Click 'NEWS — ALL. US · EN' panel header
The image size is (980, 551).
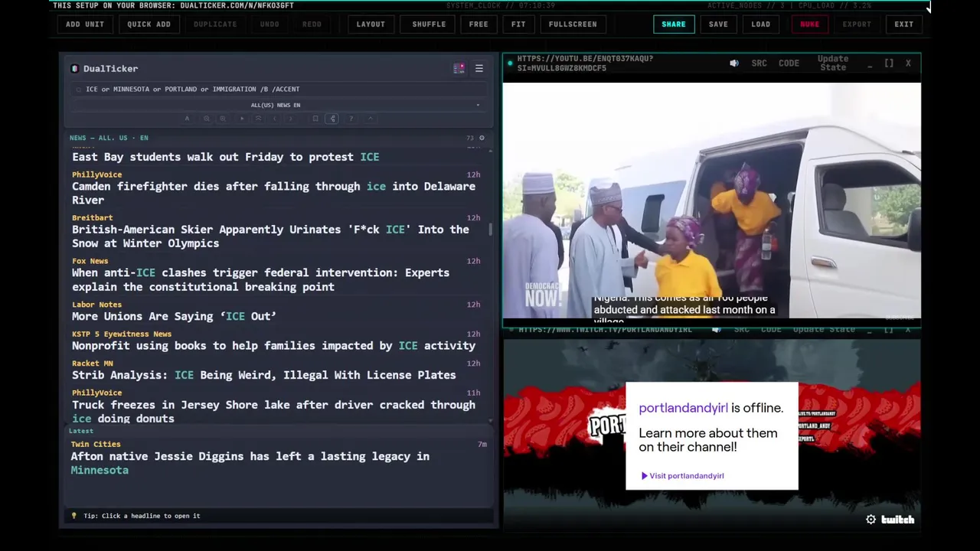point(109,138)
